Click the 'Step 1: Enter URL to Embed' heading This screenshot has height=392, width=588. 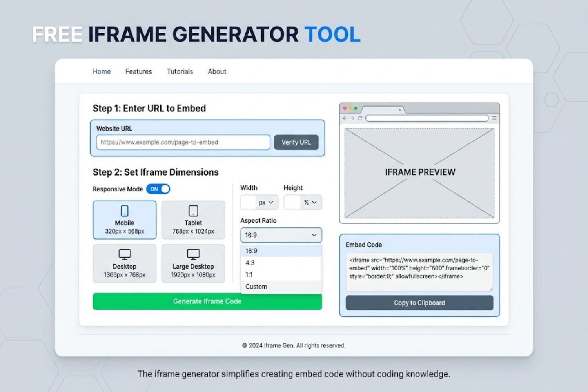click(149, 108)
